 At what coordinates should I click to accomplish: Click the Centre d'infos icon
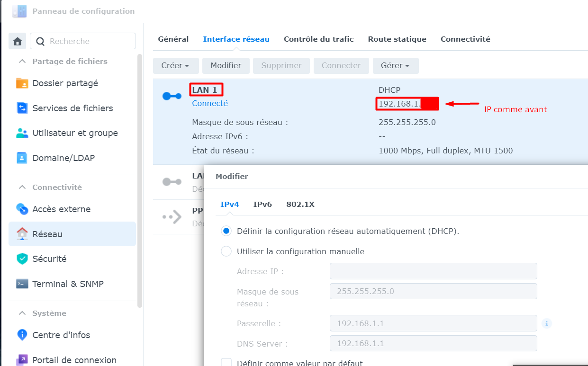coord(22,335)
